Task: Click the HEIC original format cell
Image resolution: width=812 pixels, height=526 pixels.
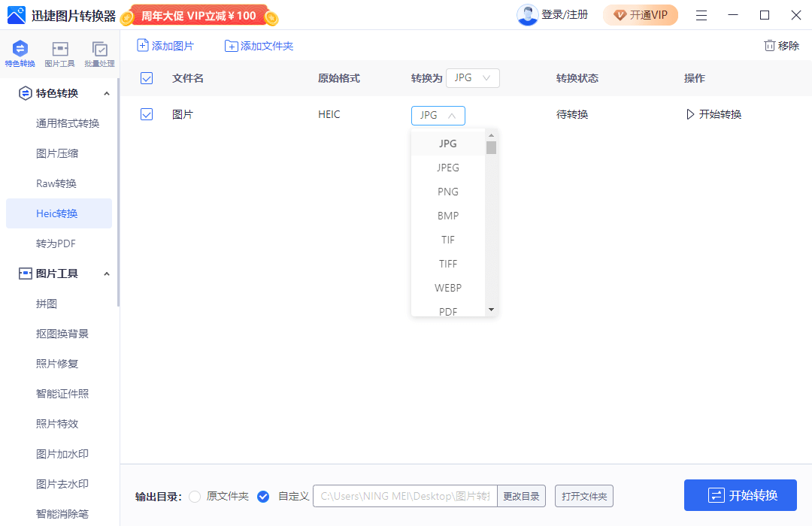Action: tap(329, 114)
